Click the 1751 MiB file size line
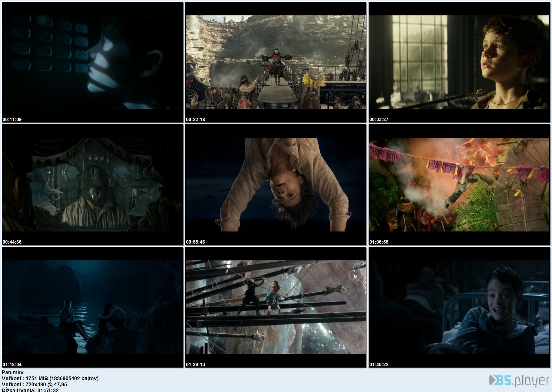Image resolution: width=552 pixels, height=392 pixels. click(50, 378)
